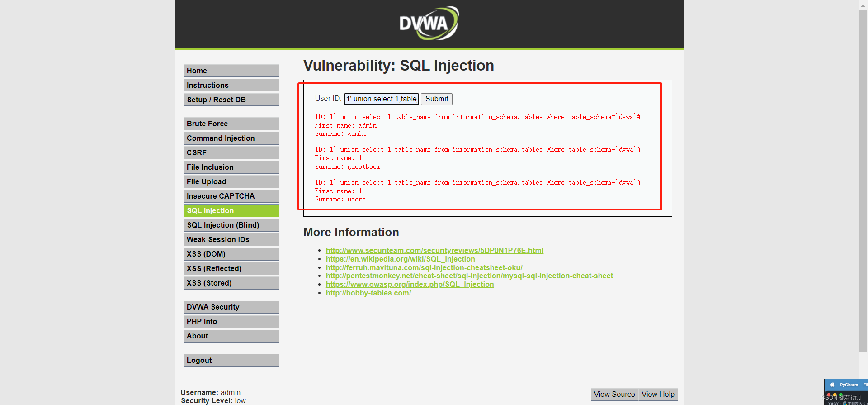The image size is (868, 405).
Task: Open Setup / Reset DB
Action: [231, 100]
